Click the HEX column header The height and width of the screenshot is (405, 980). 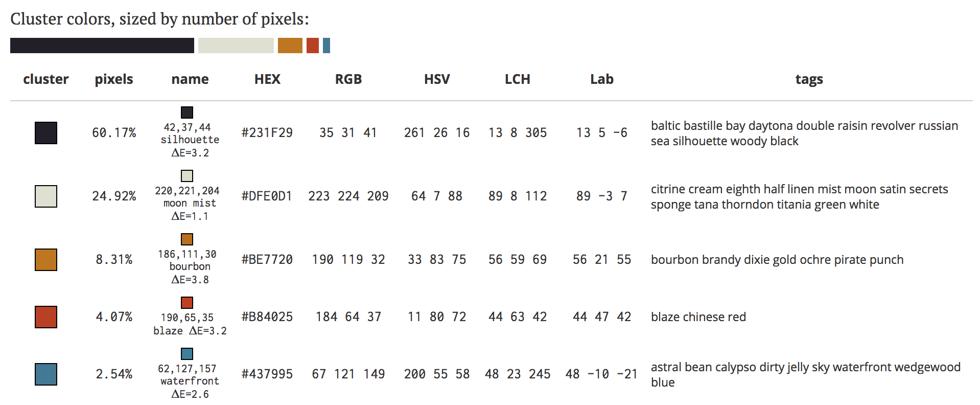click(267, 79)
